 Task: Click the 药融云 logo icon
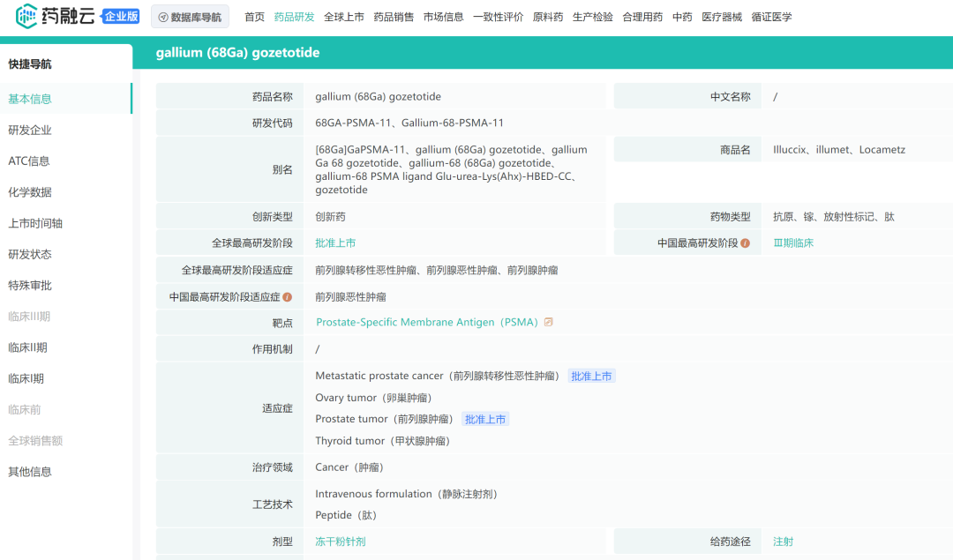(x=28, y=15)
